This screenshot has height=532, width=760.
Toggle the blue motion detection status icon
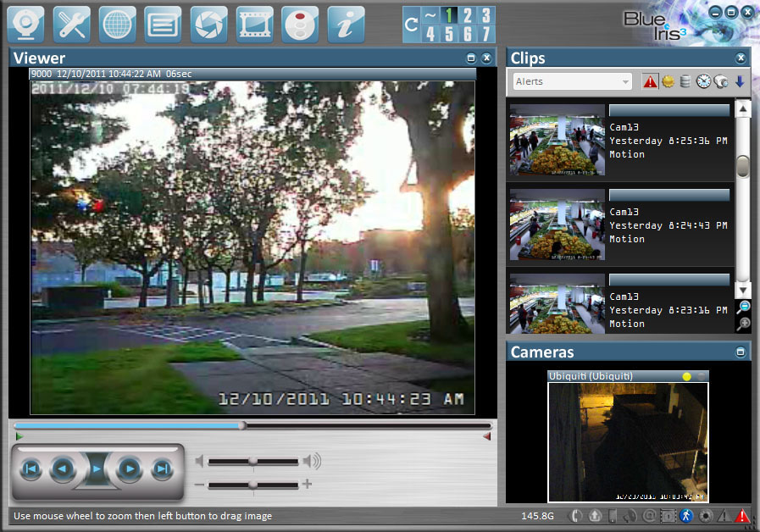(x=687, y=515)
